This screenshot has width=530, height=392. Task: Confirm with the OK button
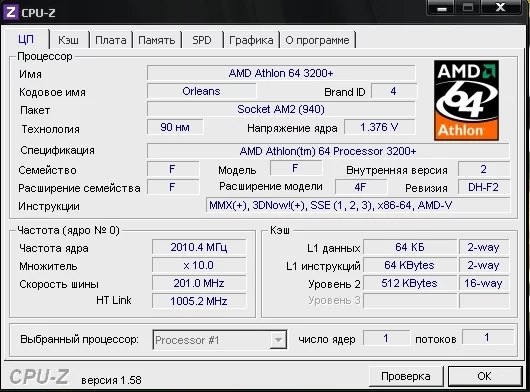pyautogui.click(x=485, y=376)
